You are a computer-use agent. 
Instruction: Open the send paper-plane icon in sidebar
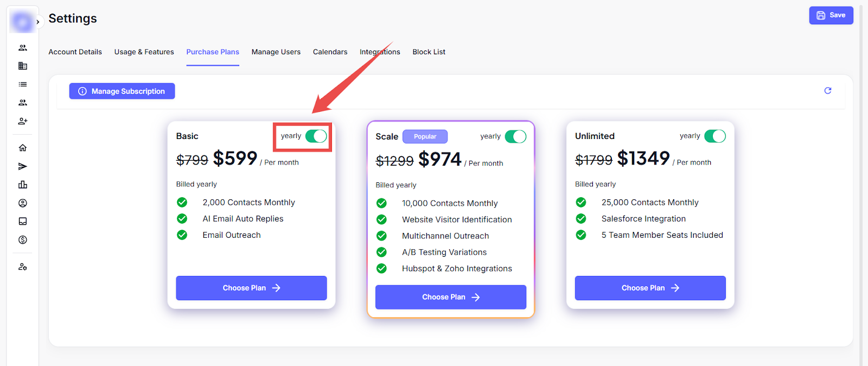click(23, 166)
